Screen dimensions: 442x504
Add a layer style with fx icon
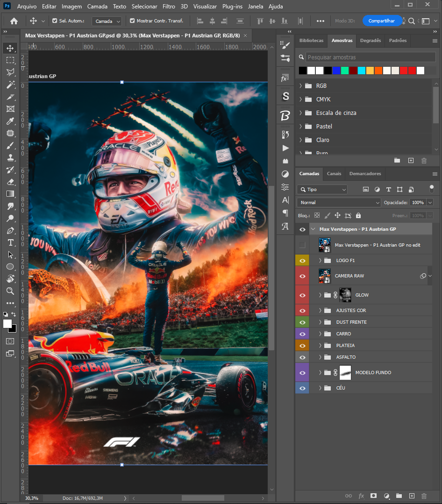361,496
